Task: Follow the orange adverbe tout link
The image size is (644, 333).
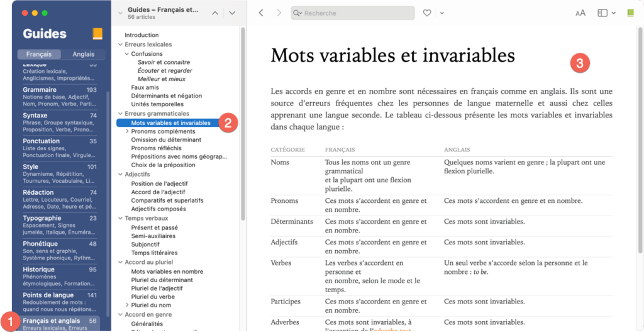Action: [x=392, y=330]
